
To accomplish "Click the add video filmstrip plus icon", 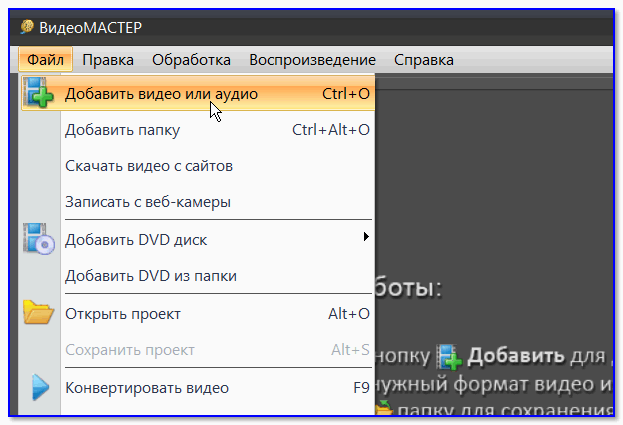I will pyautogui.click(x=38, y=93).
